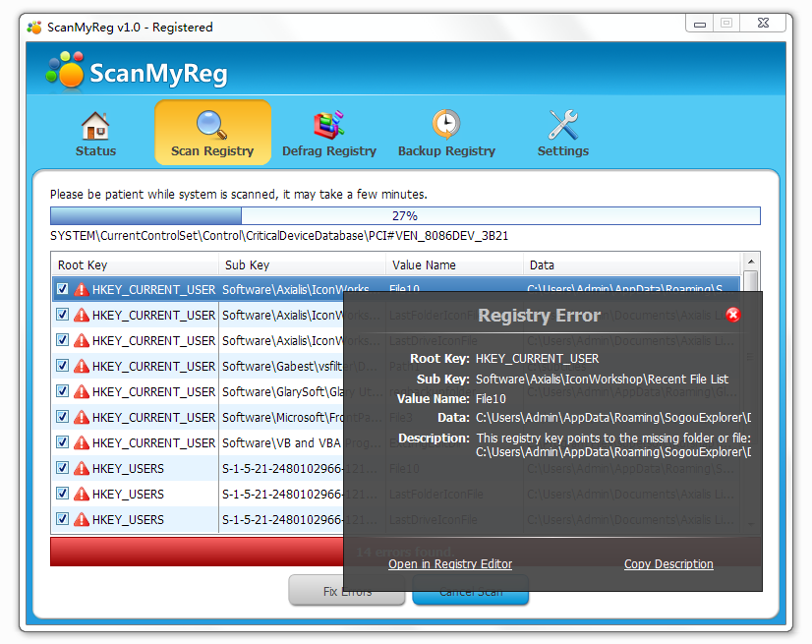Click the ScanMyReg logo in header
This screenshot has height=644, width=812.
[x=137, y=72]
